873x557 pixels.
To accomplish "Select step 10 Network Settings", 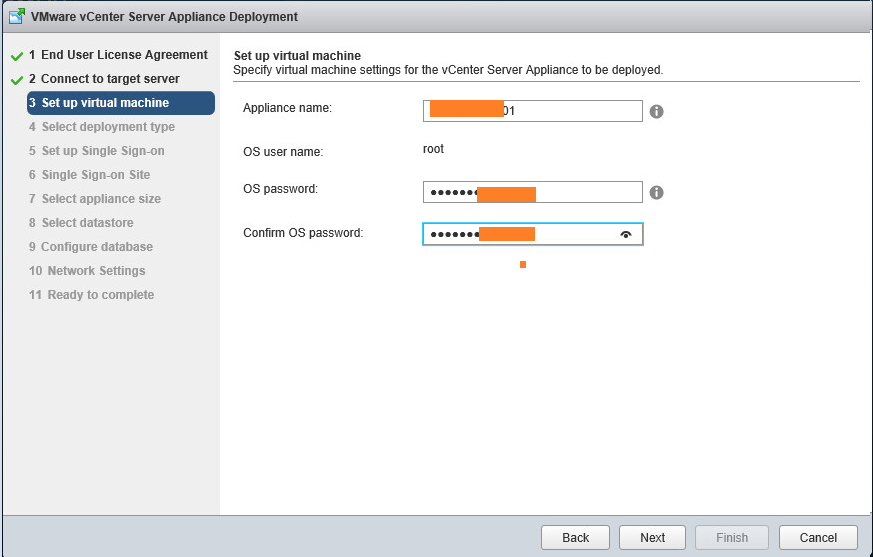I will click(x=87, y=271).
